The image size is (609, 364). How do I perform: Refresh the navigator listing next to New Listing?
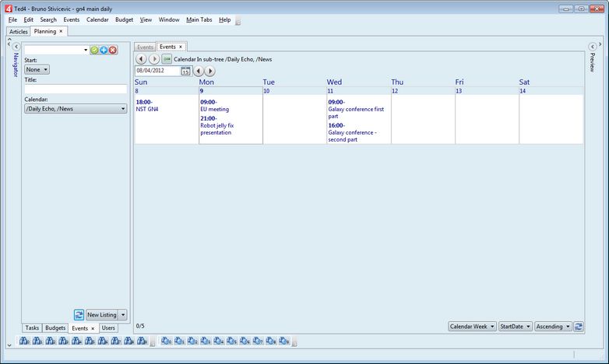pyautogui.click(x=79, y=315)
